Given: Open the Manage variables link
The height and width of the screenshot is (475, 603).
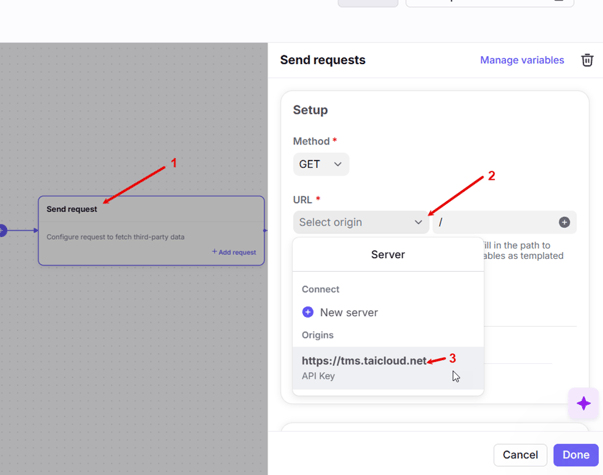Looking at the screenshot, I should point(521,60).
